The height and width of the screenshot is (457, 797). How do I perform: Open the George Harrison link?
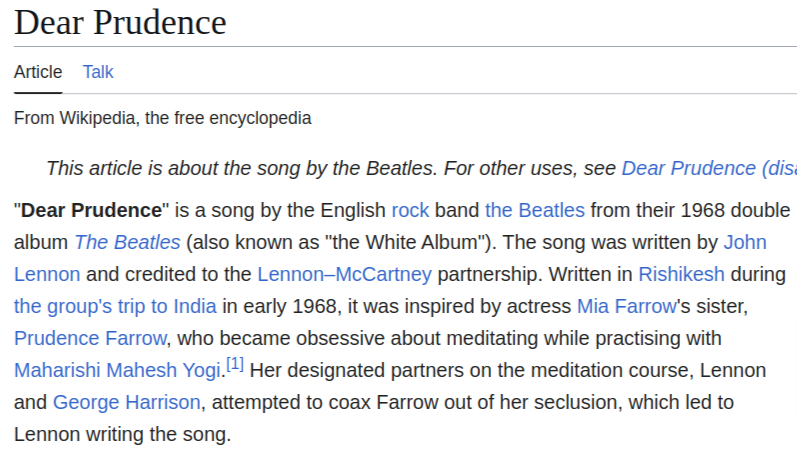[x=127, y=403]
